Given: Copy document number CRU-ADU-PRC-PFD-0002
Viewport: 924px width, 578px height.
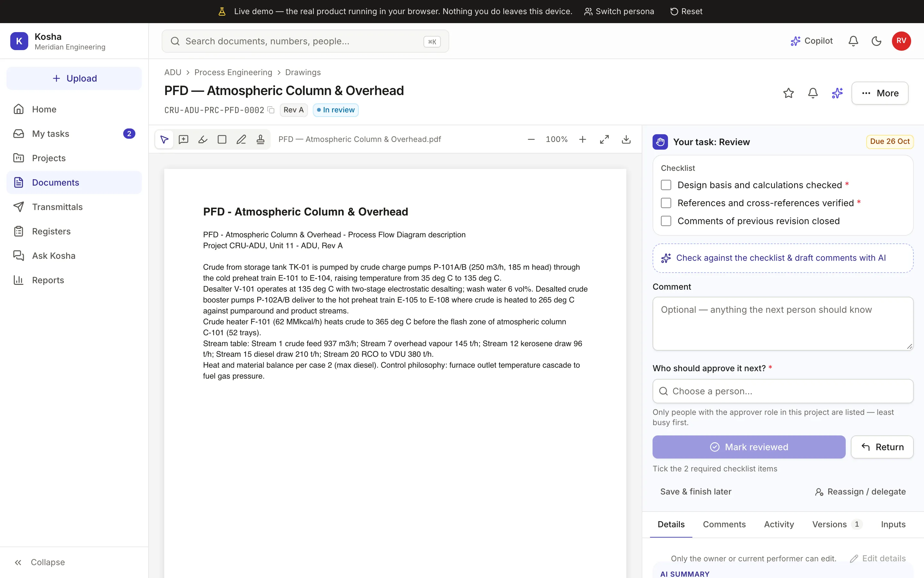Looking at the screenshot, I should click(271, 110).
